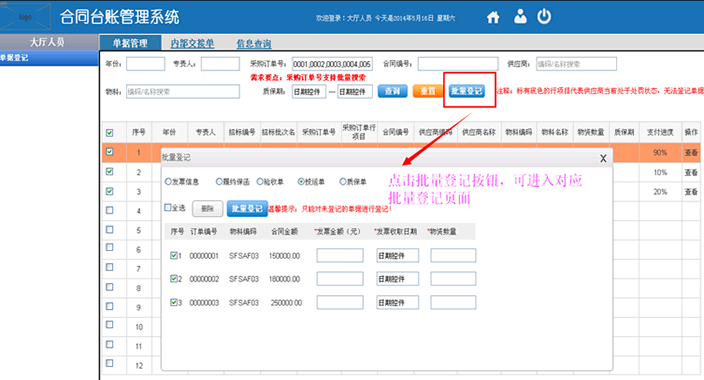This screenshot has height=380, width=704.
Task: Uncheck dialog row for order 00000002
Action: pos(174,278)
